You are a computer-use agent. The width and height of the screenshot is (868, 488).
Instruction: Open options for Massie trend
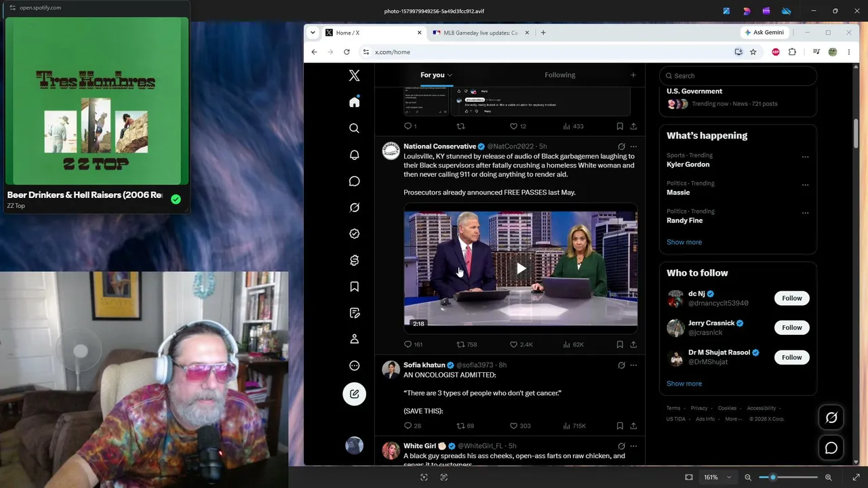805,185
